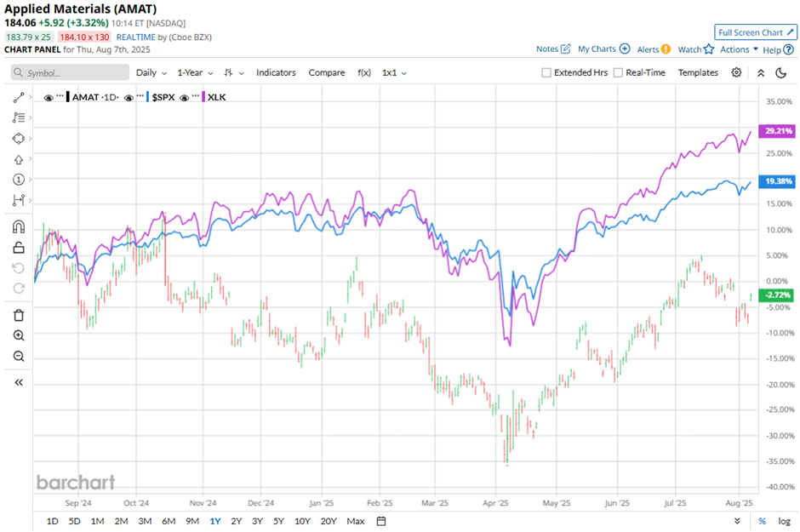800x532 pixels.
Task: Select the Max time range
Action: click(356, 521)
